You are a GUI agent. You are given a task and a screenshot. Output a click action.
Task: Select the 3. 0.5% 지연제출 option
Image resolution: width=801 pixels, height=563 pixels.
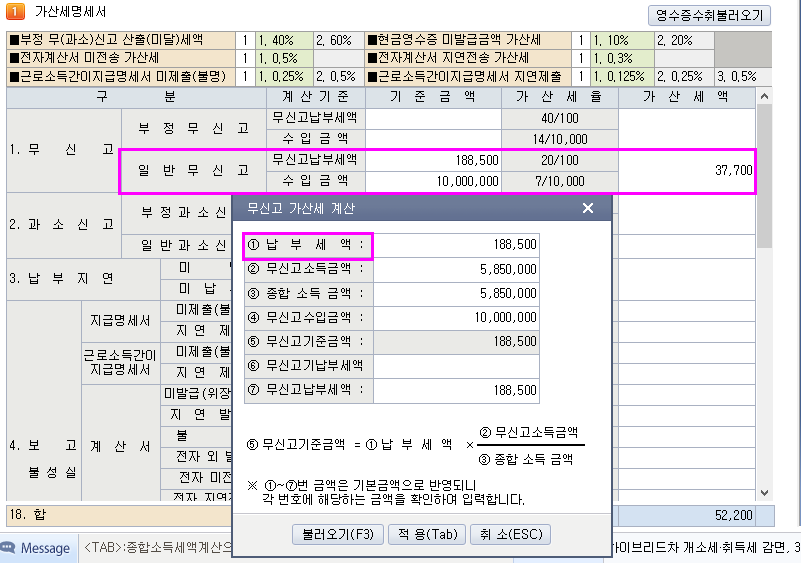(x=743, y=76)
